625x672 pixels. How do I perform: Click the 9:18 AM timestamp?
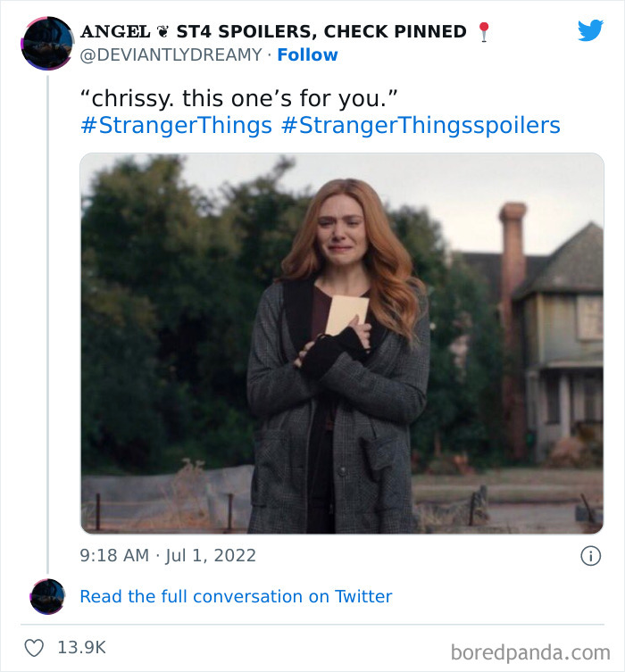click(x=114, y=555)
